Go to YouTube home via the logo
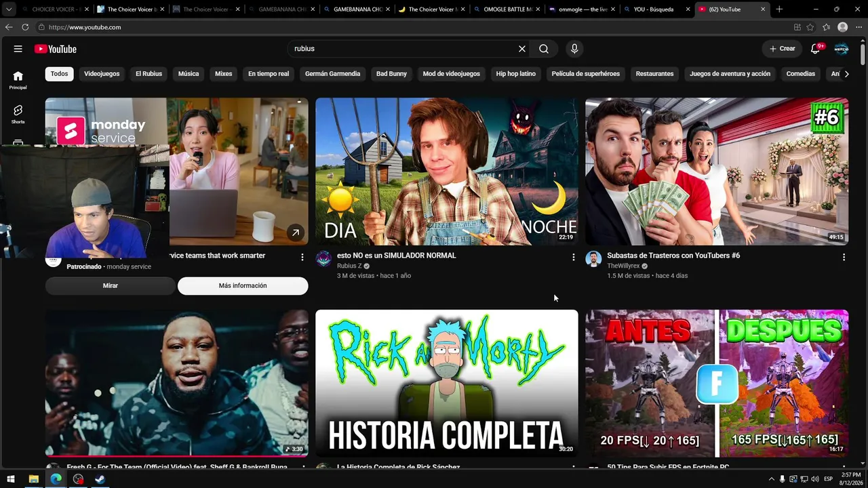868x488 pixels. point(56,49)
